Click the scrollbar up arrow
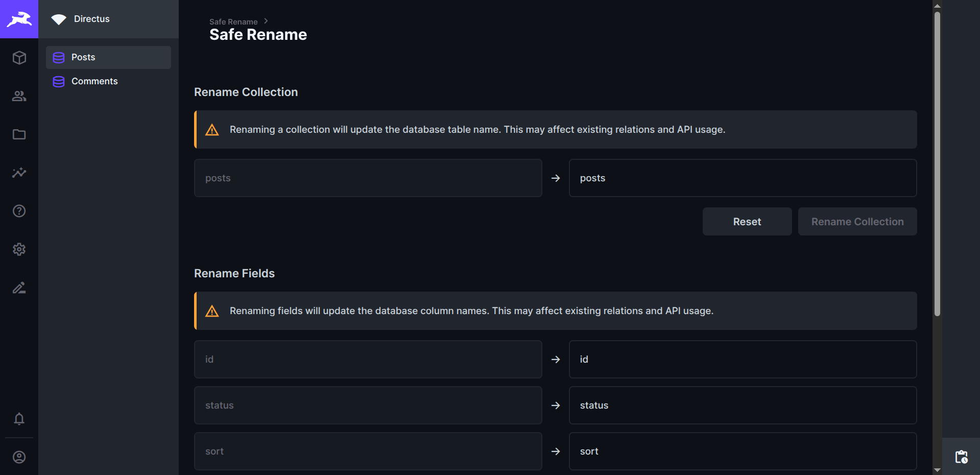This screenshot has height=475, width=980. click(x=937, y=5)
